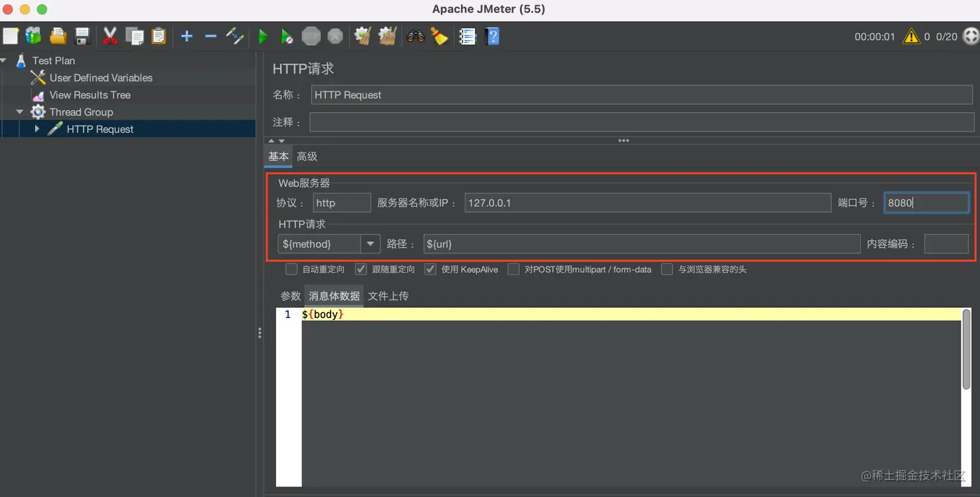Click the Copy toolbar icon
The image size is (980, 497).
(x=135, y=36)
